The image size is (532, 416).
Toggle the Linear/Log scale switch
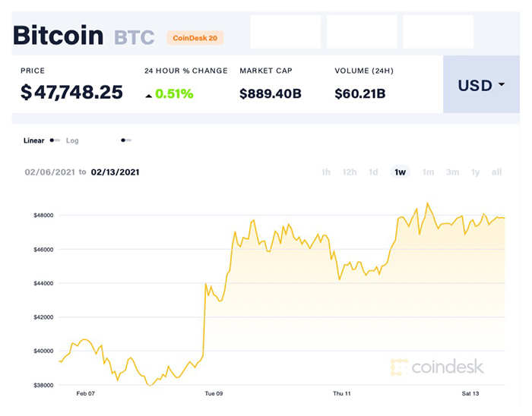coord(55,140)
